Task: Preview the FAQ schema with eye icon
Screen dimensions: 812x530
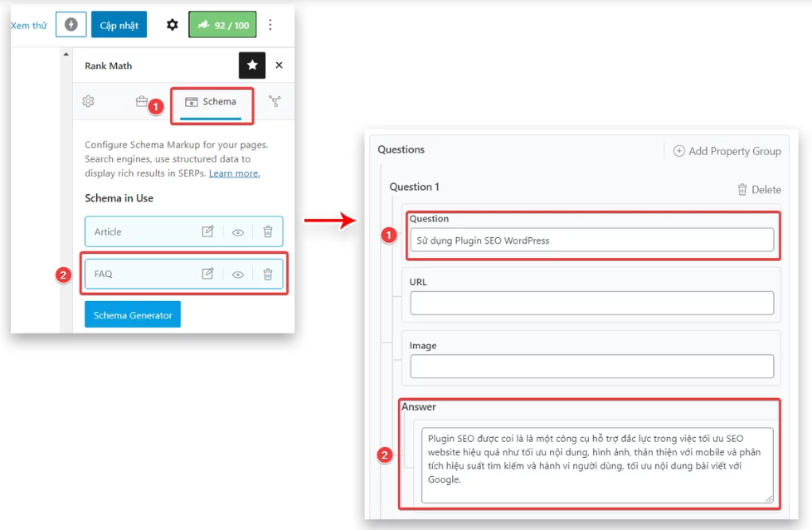Action: (x=238, y=274)
